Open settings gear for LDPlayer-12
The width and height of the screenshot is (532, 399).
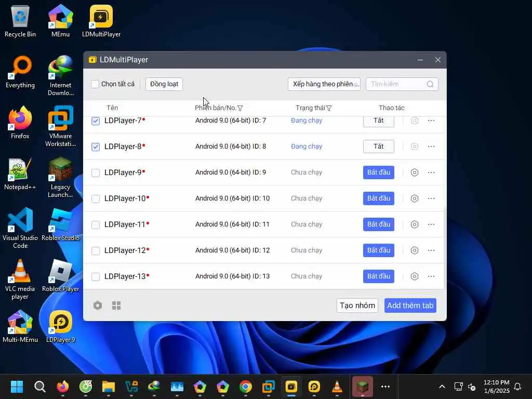coord(414,250)
